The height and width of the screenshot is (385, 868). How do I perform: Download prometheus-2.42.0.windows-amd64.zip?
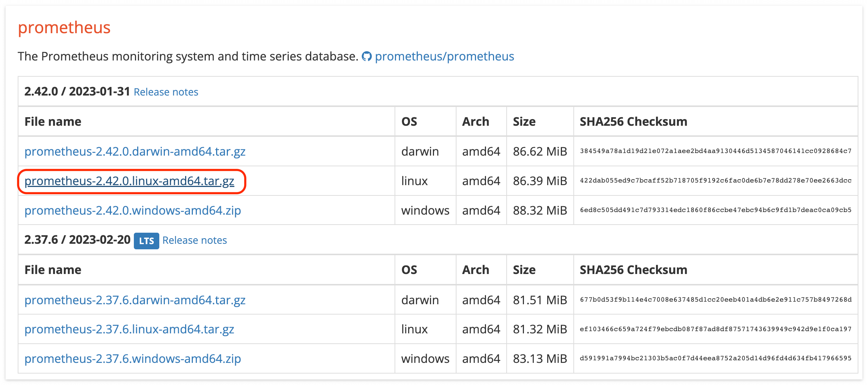(133, 210)
